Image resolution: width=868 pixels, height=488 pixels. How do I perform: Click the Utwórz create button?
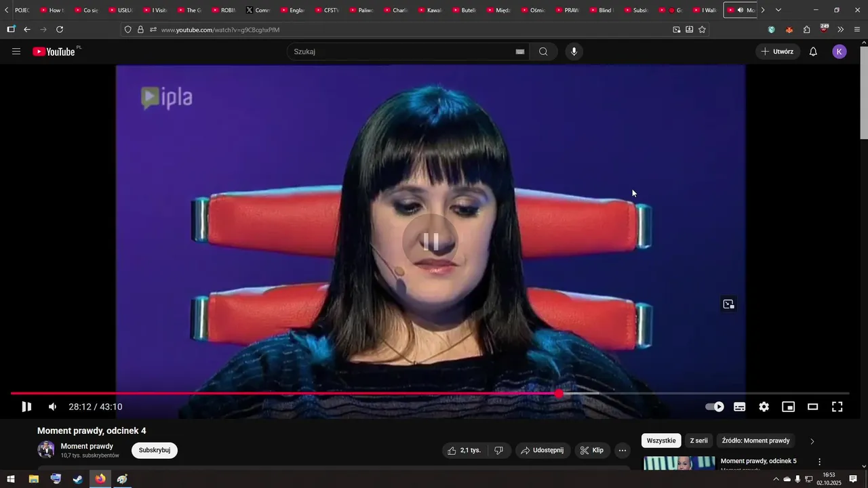coord(778,52)
